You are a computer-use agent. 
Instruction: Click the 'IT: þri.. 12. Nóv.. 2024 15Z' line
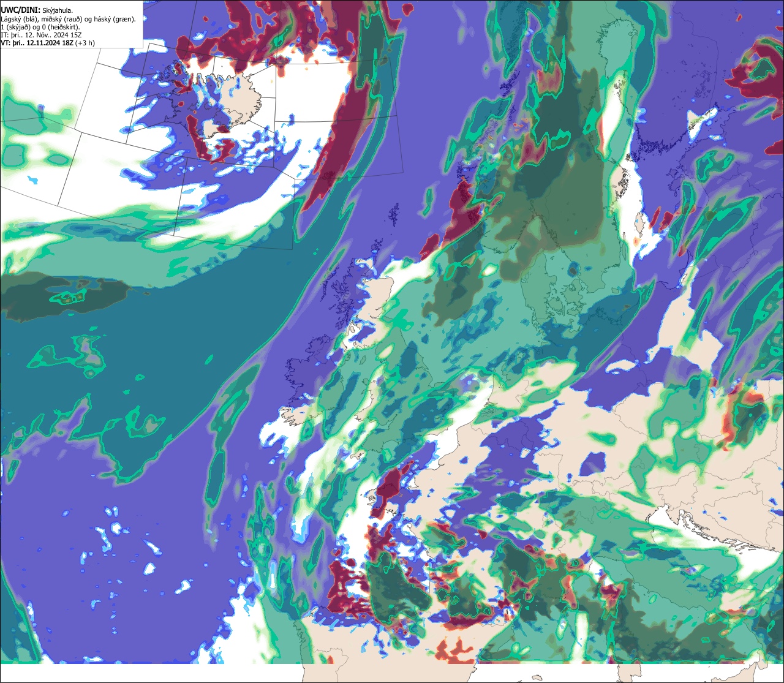pos(42,35)
